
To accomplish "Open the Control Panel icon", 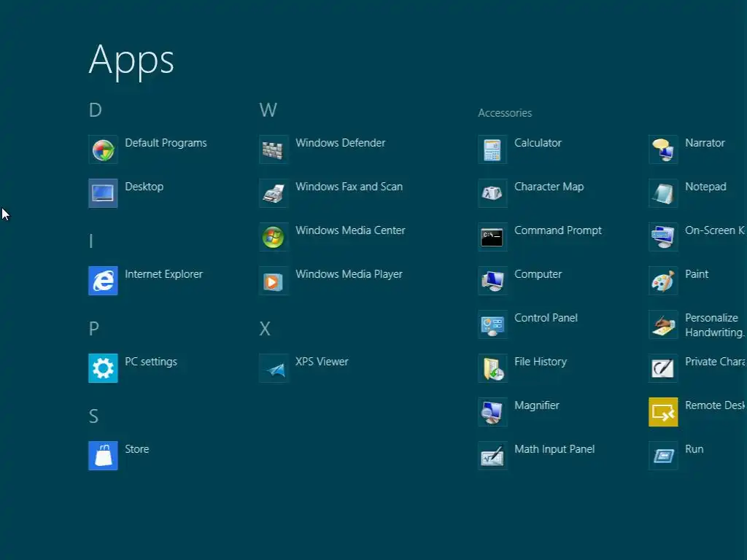I will point(492,324).
